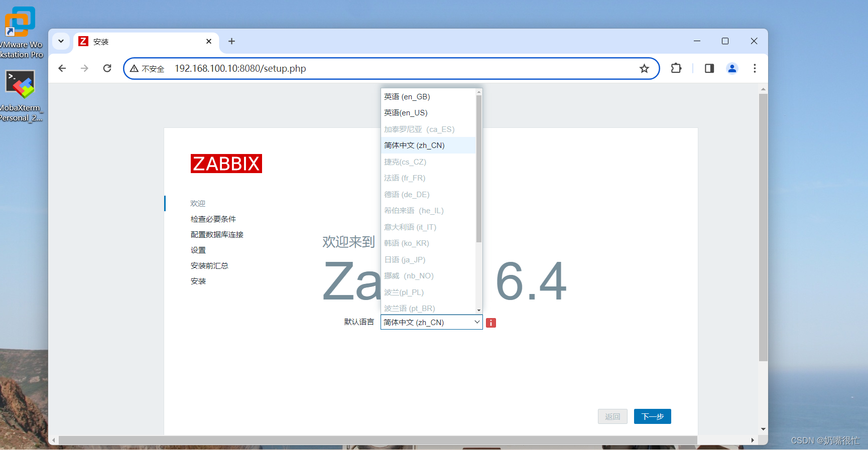Select the 检查必要条件 setup step
The width and height of the screenshot is (868, 450).
pyautogui.click(x=213, y=219)
